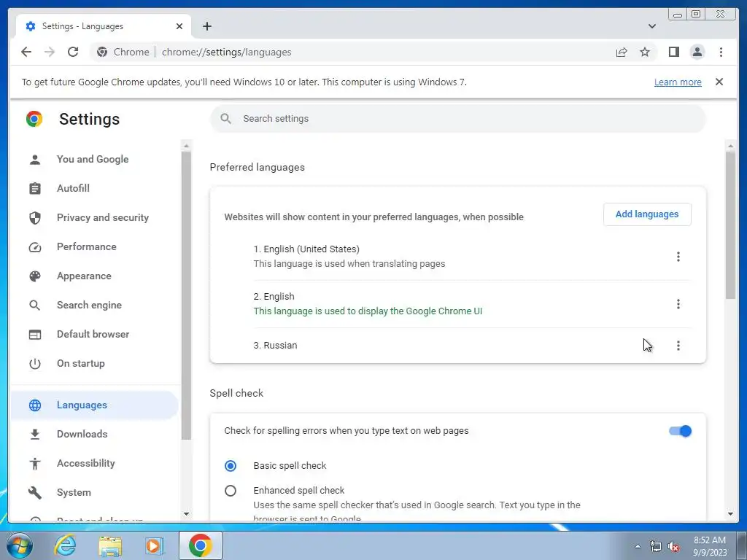
Task: Open System settings
Action: 74,492
